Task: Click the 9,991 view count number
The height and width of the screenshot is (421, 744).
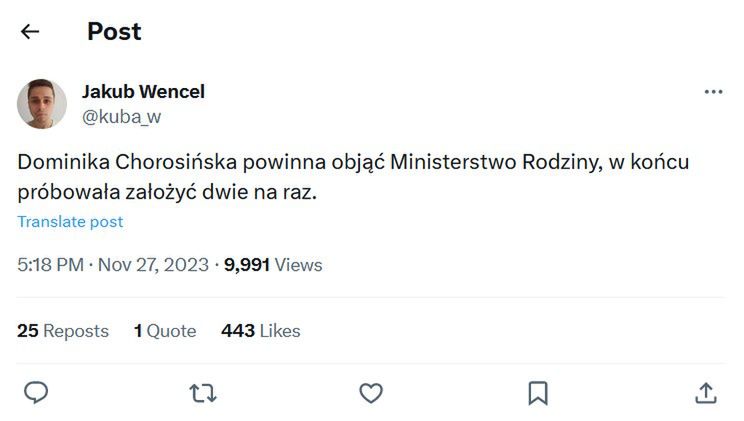Action: point(247,265)
